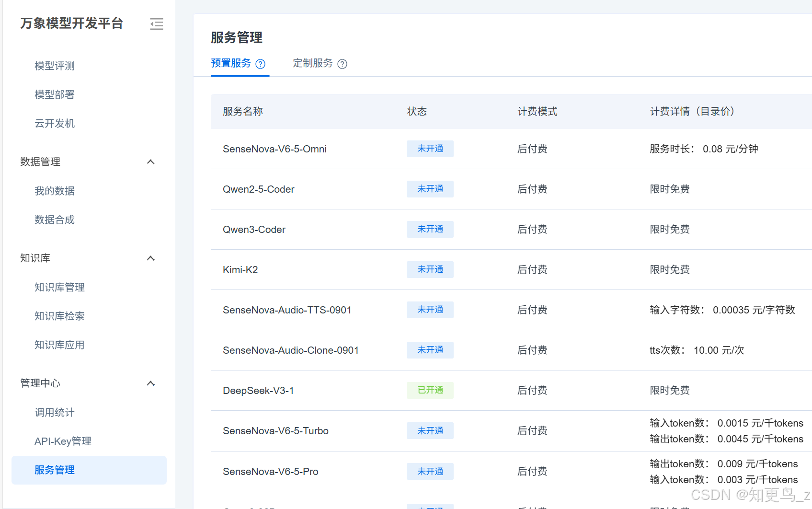Image resolution: width=812 pixels, height=509 pixels.
Task: Click the 数据管理 group label
Action: click(40, 162)
